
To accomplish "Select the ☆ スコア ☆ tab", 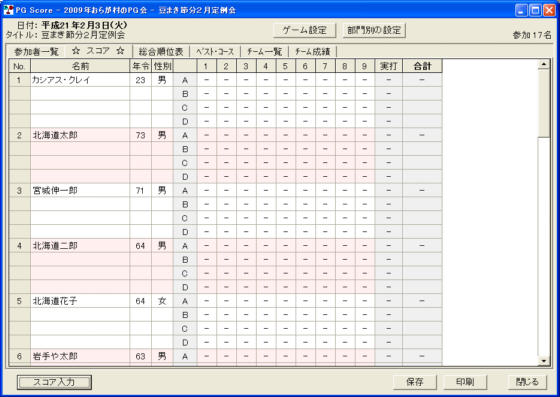I will 98,51.
